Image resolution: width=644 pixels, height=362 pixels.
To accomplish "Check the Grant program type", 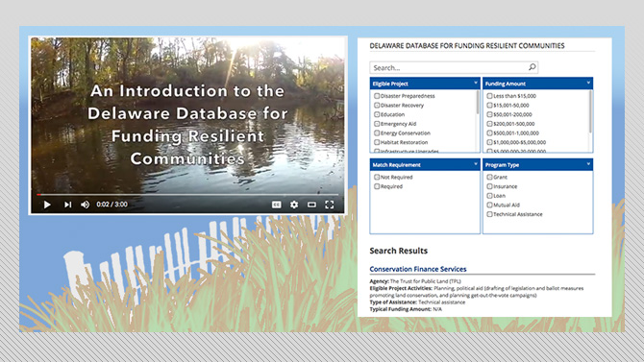I will [489, 177].
